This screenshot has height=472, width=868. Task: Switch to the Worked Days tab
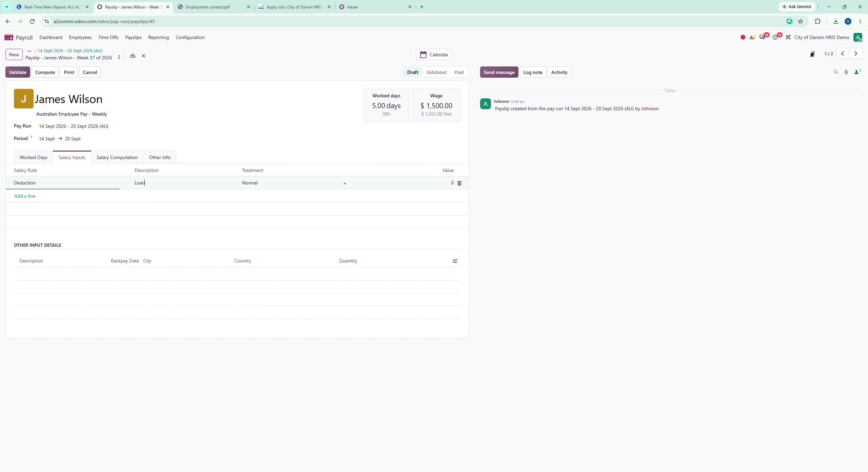click(33, 157)
